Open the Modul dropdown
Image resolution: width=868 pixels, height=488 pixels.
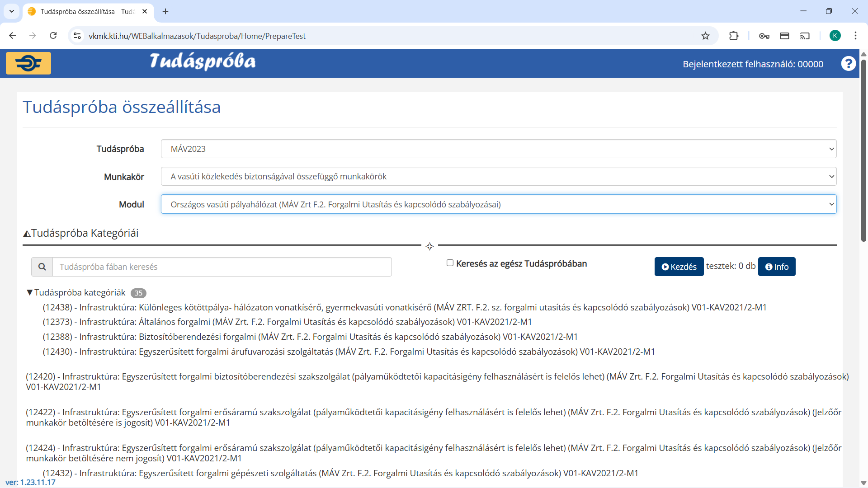498,205
